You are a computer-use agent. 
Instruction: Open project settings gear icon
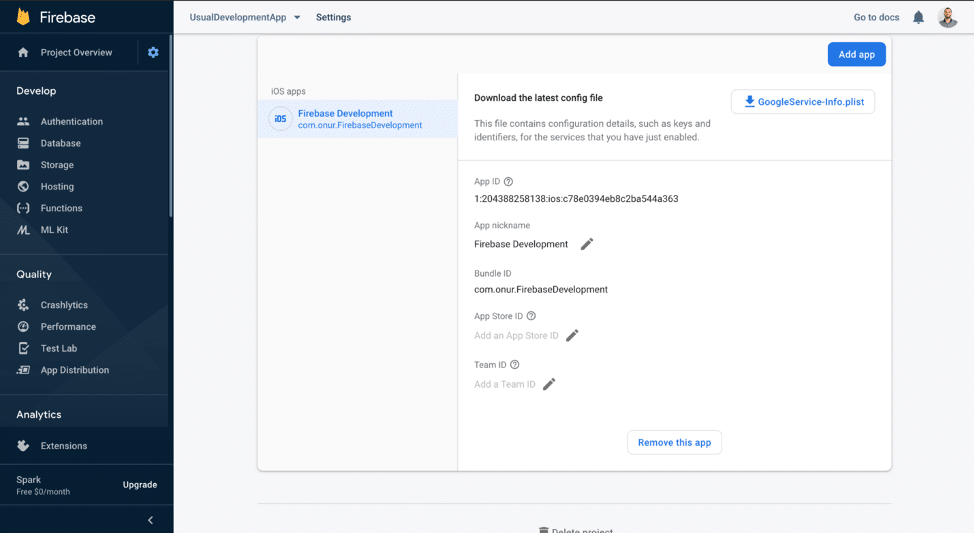click(x=153, y=52)
